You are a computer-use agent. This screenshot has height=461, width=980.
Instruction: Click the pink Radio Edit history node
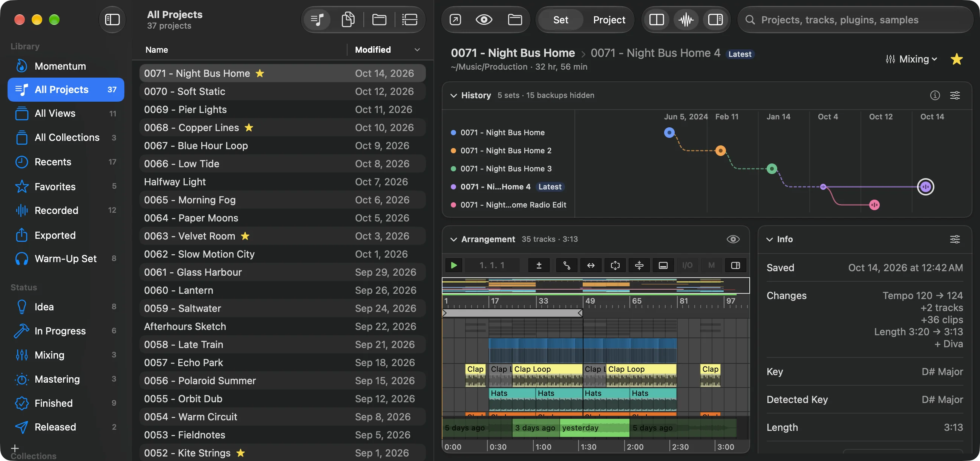point(874,205)
